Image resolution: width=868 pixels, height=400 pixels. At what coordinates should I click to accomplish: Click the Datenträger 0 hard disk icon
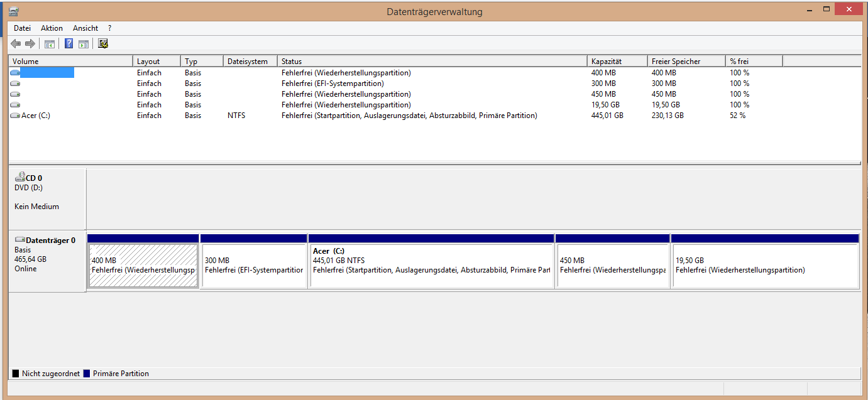tap(20, 240)
